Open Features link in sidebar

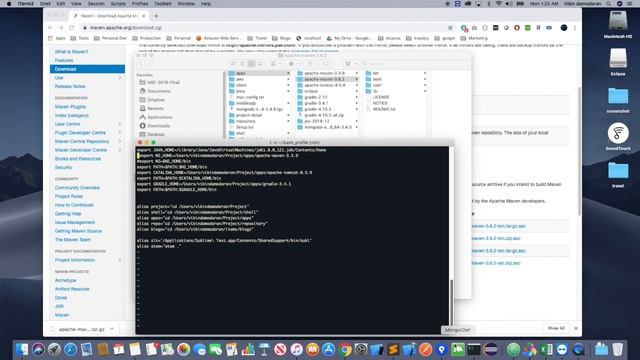click(64, 60)
